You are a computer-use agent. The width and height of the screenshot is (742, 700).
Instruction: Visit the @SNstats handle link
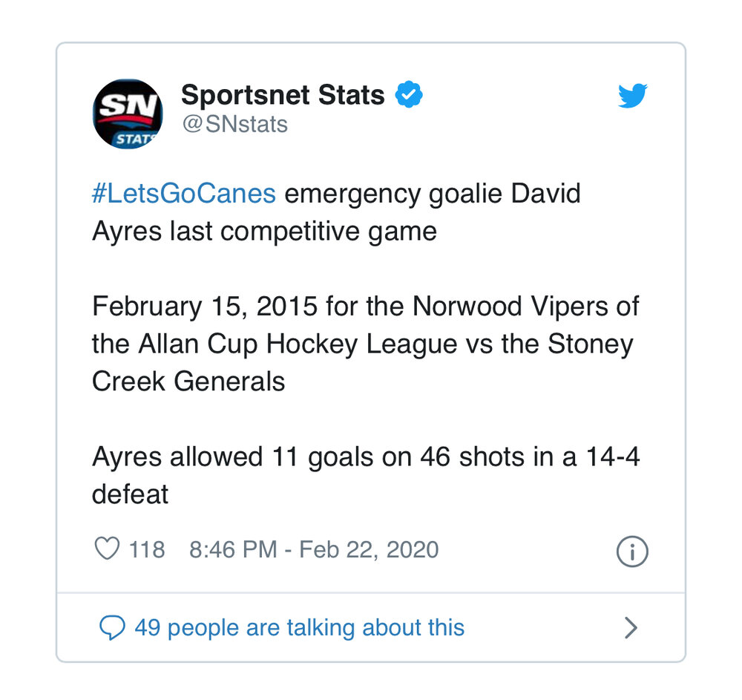[235, 125]
